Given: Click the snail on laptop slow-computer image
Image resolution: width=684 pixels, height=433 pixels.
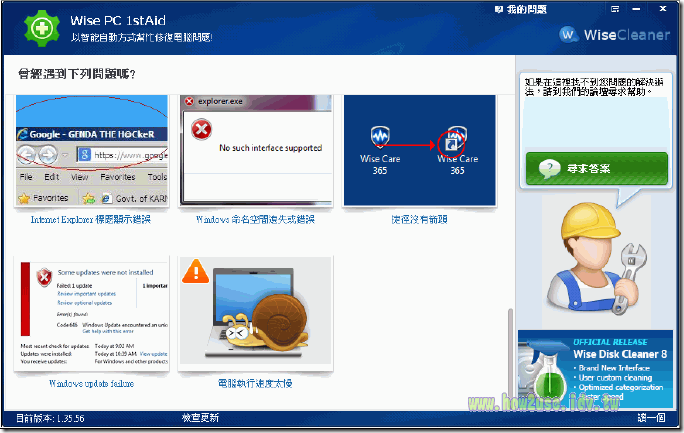Looking at the screenshot, I should tap(256, 315).
